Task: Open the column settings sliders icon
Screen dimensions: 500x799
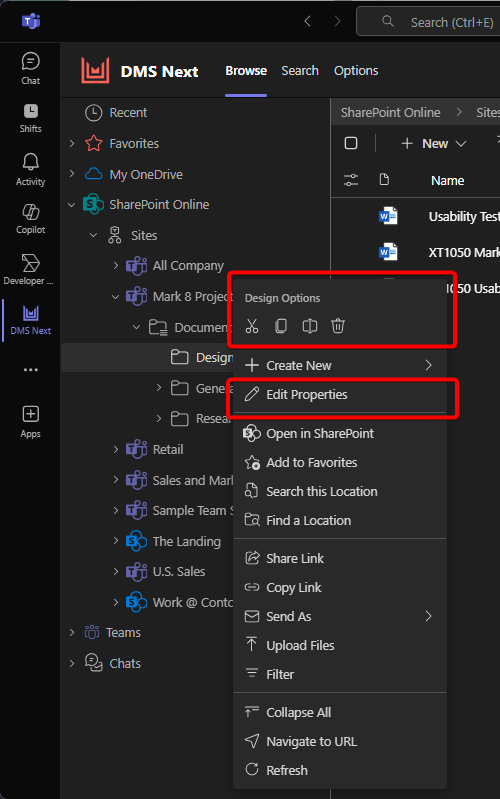Action: click(x=351, y=180)
